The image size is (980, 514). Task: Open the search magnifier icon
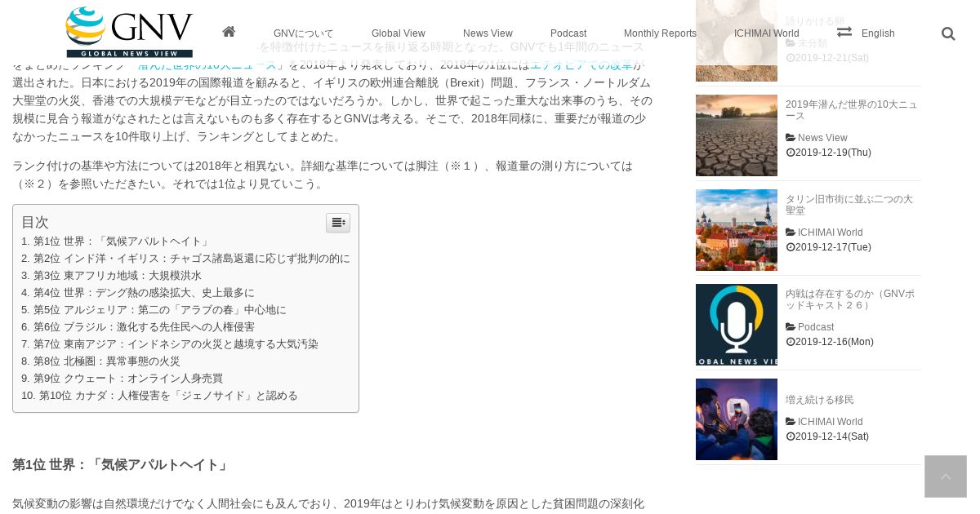pyautogui.click(x=948, y=33)
